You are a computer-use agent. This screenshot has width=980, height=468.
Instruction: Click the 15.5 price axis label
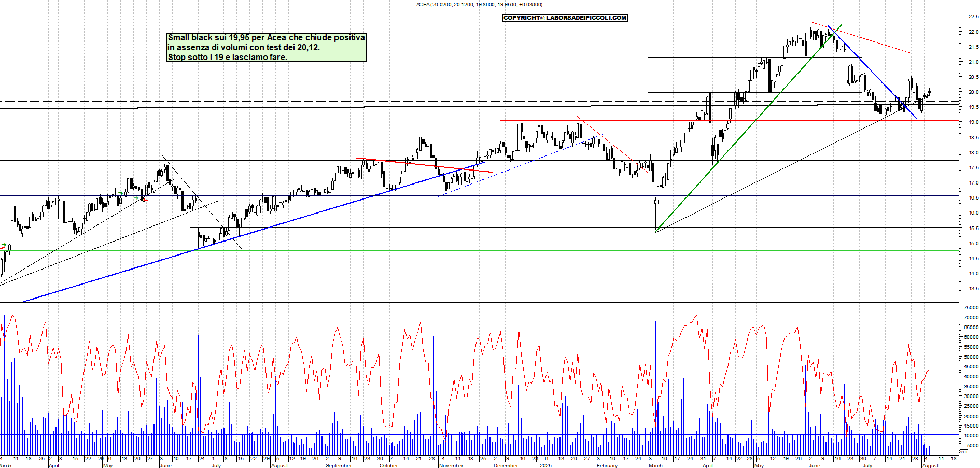pos(973,229)
